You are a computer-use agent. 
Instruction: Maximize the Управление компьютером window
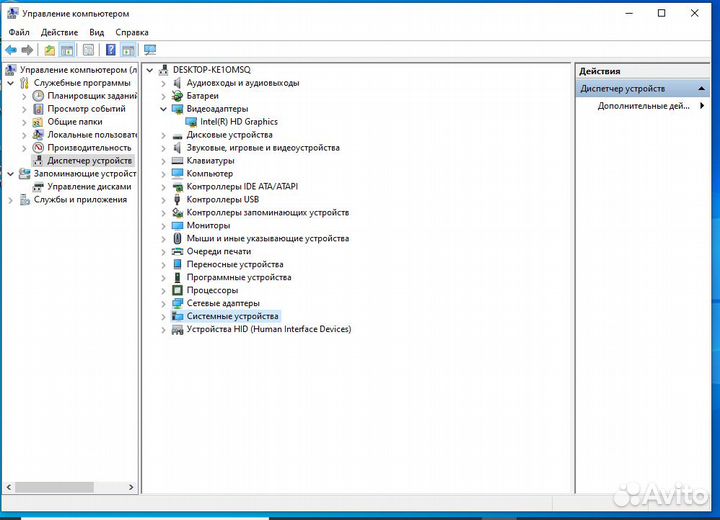point(661,13)
